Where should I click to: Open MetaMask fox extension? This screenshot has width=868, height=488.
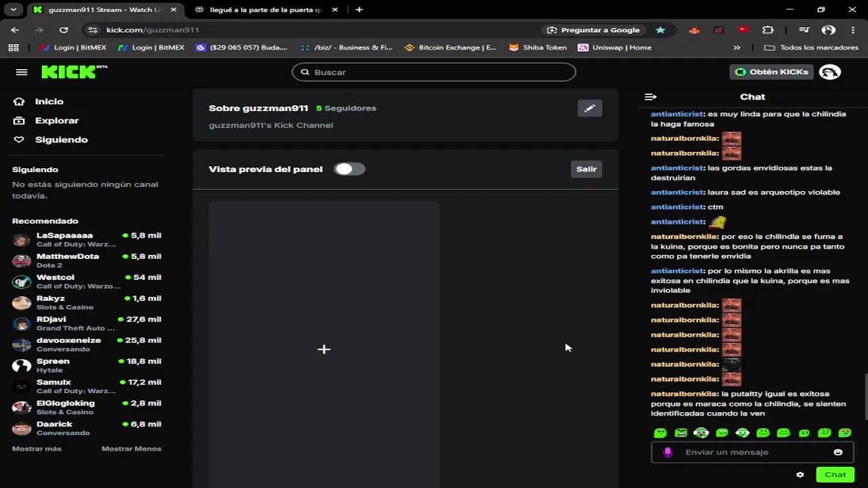pyautogui.click(x=694, y=30)
